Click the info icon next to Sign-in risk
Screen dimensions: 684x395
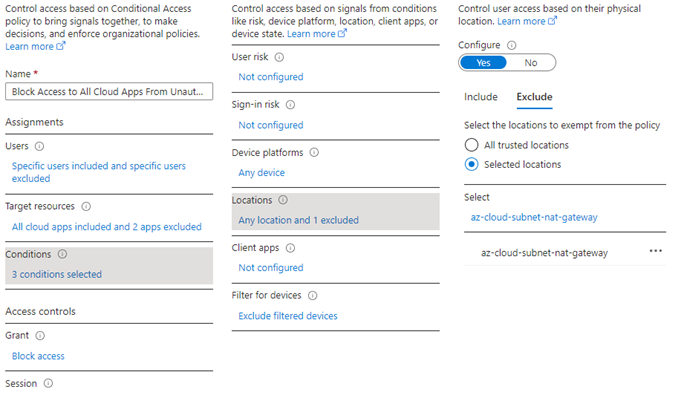pyautogui.click(x=290, y=105)
